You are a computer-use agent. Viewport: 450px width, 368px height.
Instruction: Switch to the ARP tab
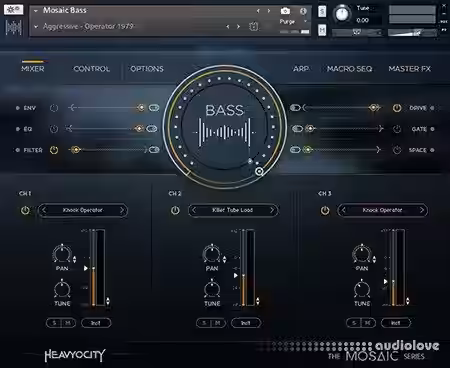[301, 69]
